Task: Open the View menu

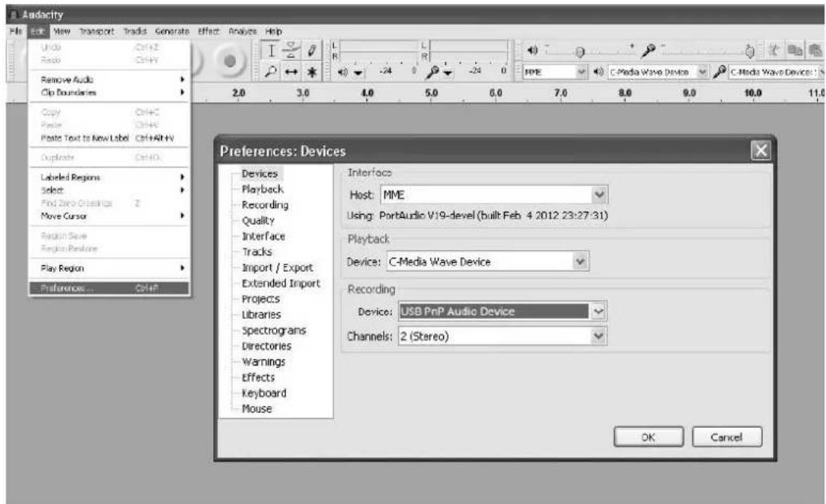Action: pyautogui.click(x=62, y=31)
